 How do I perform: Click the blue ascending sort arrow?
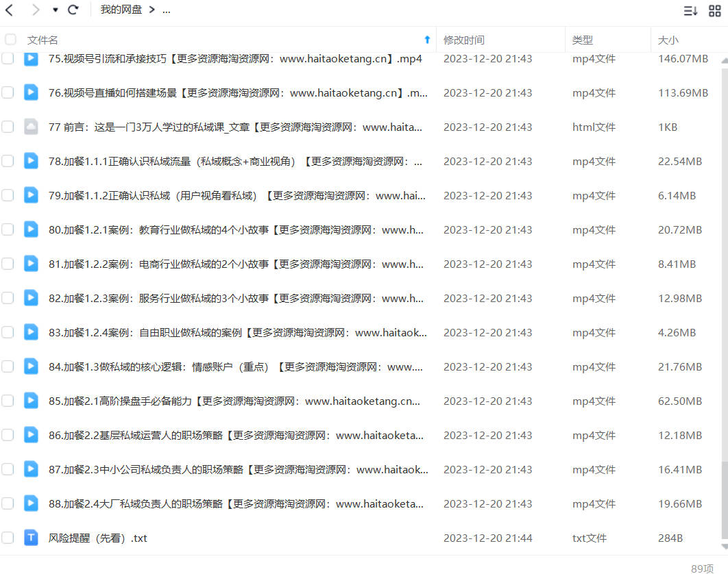(x=427, y=40)
